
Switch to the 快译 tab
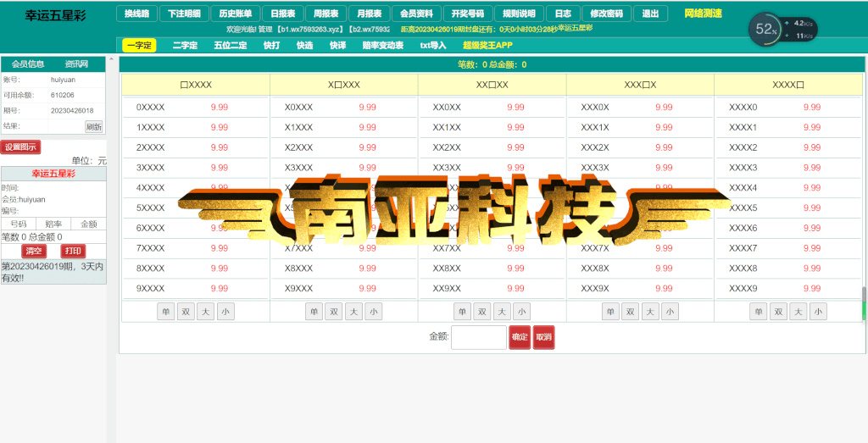pyautogui.click(x=337, y=46)
